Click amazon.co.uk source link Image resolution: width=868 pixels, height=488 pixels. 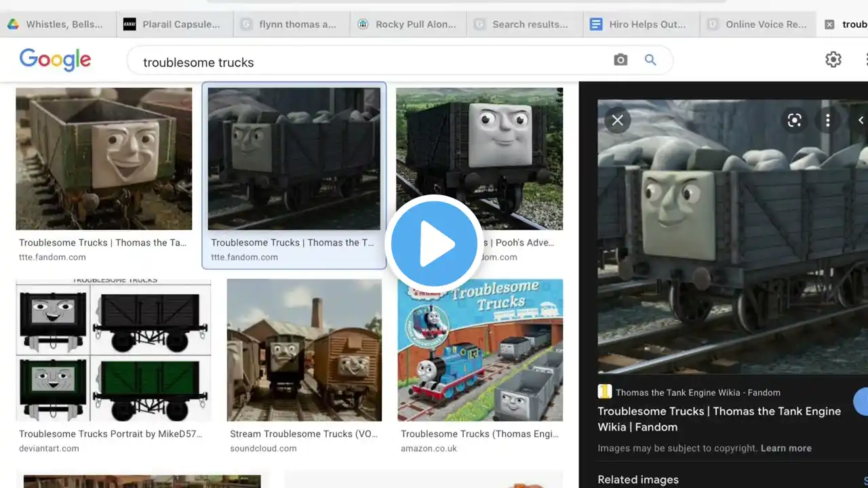[429, 448]
